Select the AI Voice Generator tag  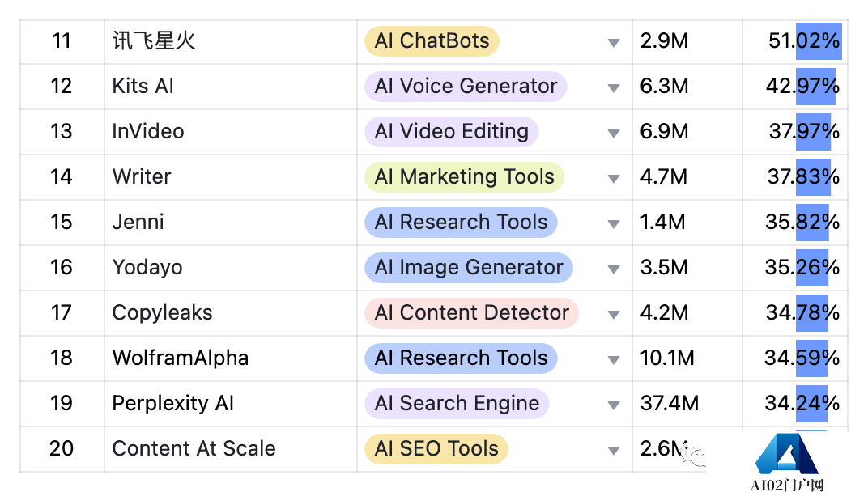click(466, 87)
